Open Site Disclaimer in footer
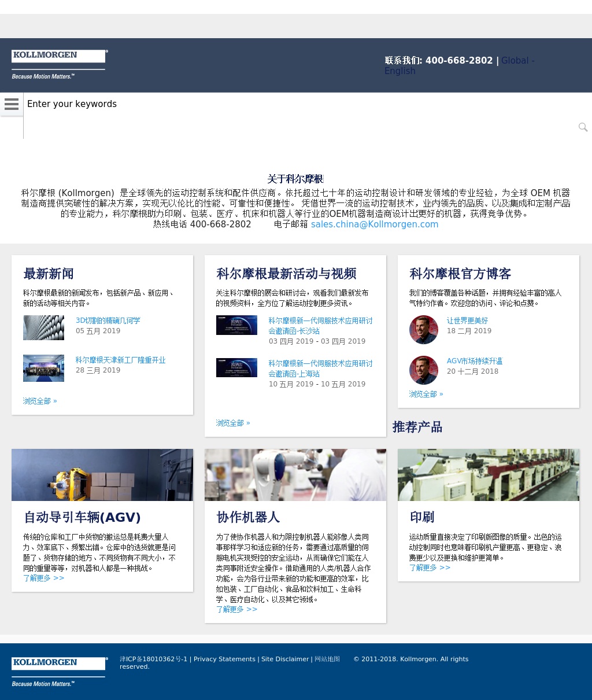Viewport: 592px width, 700px height. (x=285, y=659)
